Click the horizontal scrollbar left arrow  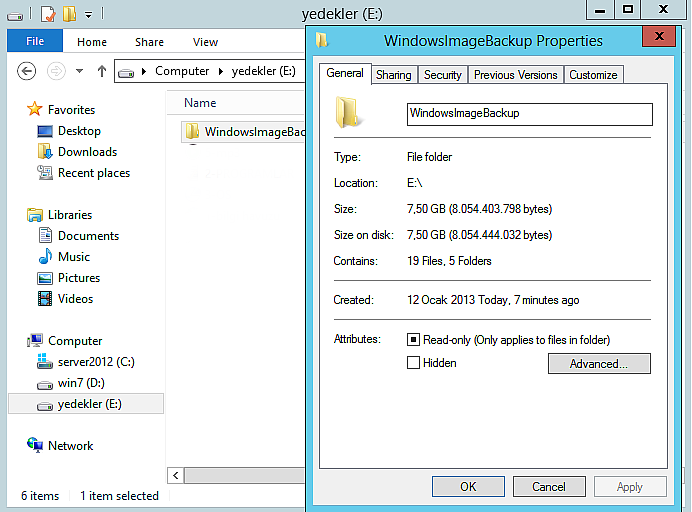coord(176,475)
